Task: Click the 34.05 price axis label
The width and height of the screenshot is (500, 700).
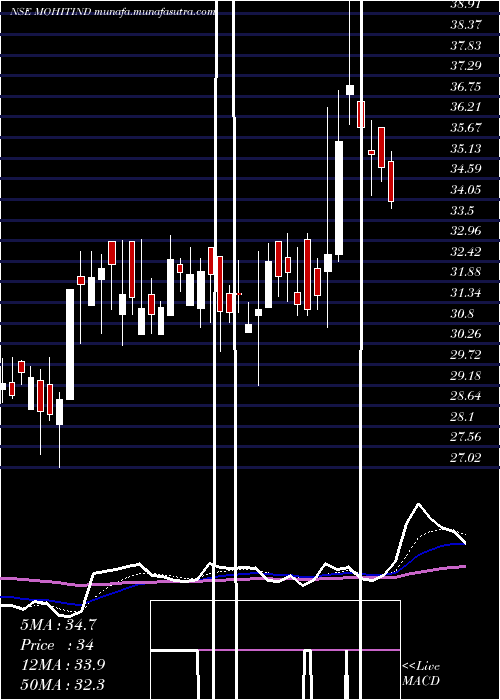Action: [466, 190]
